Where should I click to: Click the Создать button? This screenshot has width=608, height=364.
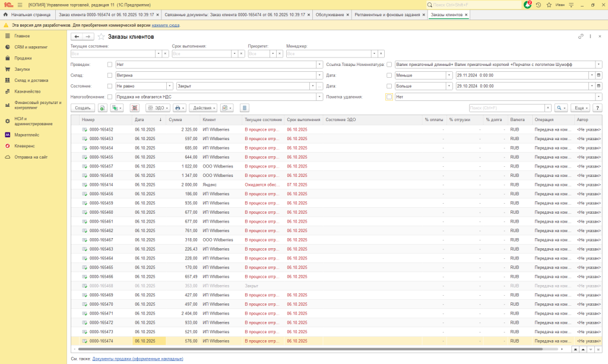[x=83, y=108]
